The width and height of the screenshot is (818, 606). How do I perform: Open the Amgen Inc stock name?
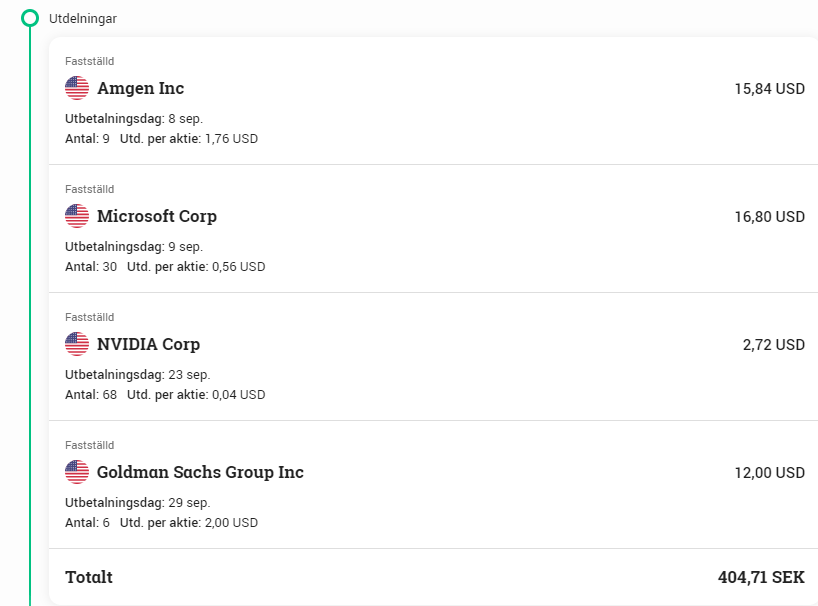140,88
